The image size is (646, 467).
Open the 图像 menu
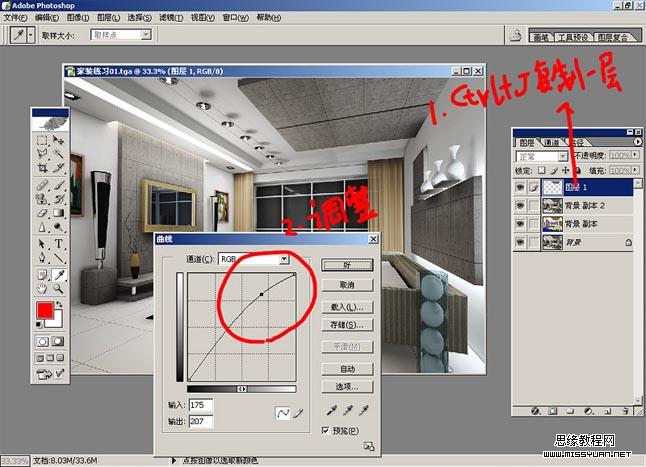[x=80, y=17]
